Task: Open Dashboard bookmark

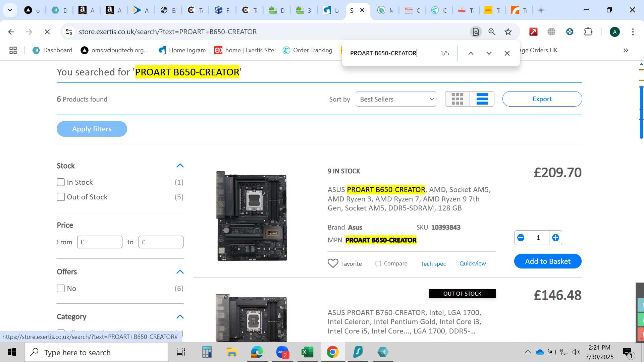Action: 52,50
